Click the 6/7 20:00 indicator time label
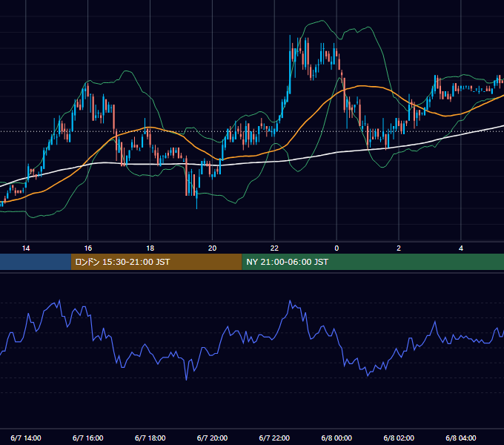This screenshot has height=445, width=504. 212,438
